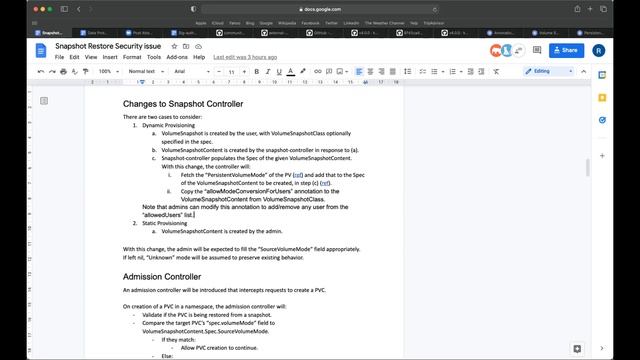Expand the numbered list options arrow
The image size is (640, 360).
pyautogui.click(x=461, y=72)
